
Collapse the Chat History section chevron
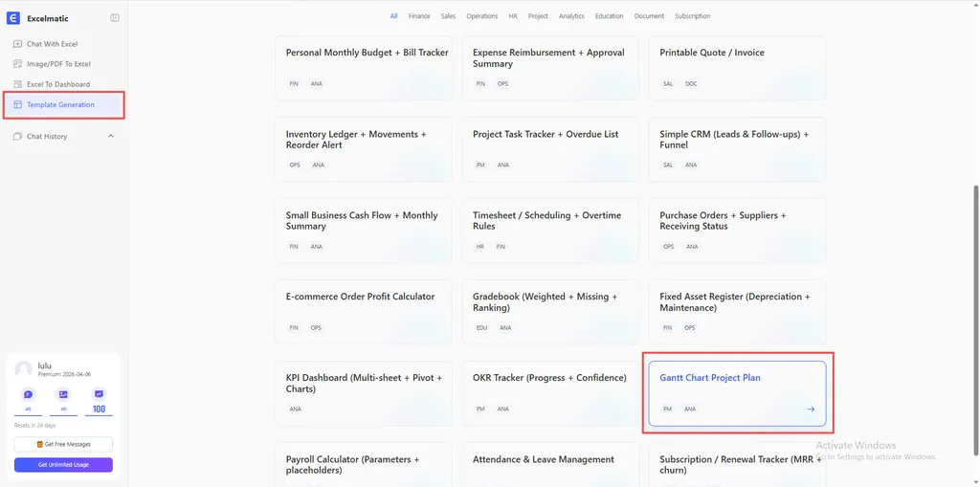[111, 136]
